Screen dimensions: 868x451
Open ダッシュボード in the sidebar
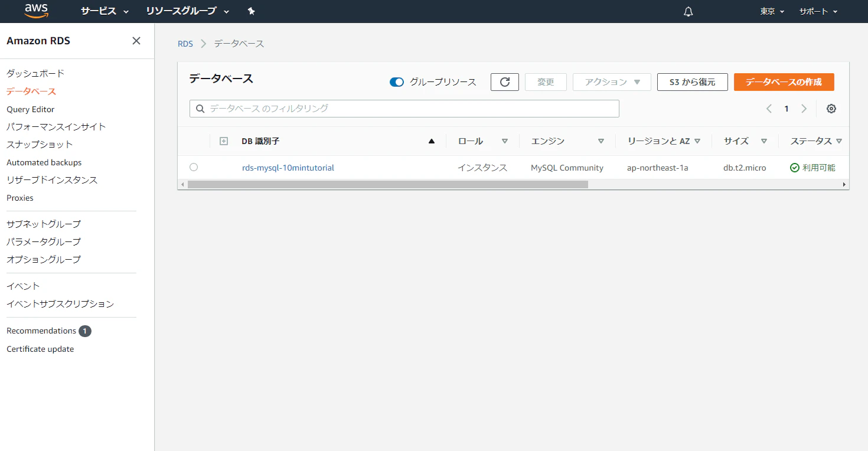[x=35, y=73]
